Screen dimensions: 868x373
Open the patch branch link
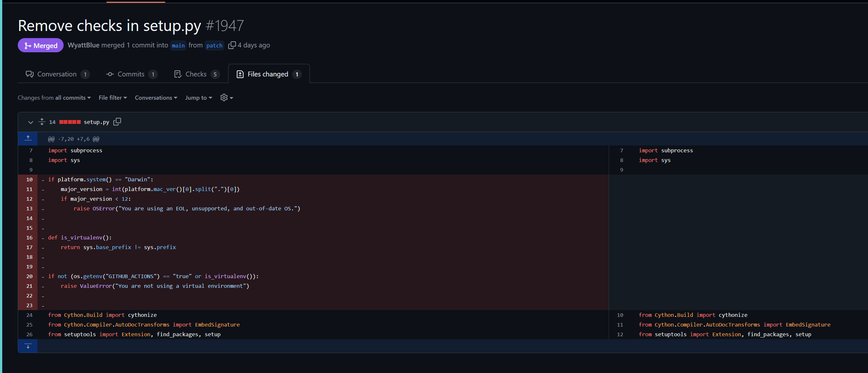coord(214,45)
